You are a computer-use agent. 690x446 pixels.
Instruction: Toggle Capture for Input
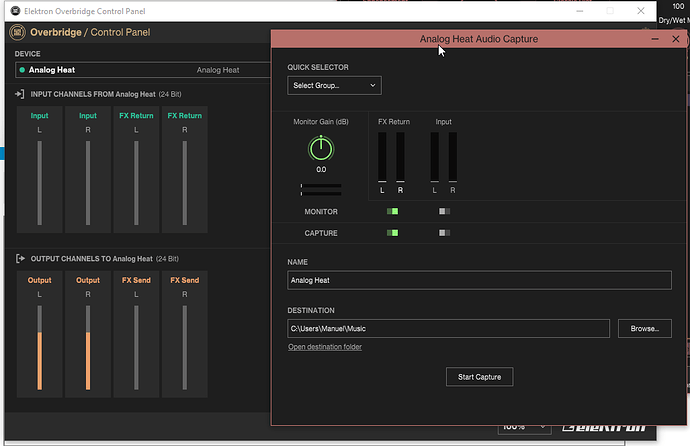(x=444, y=233)
